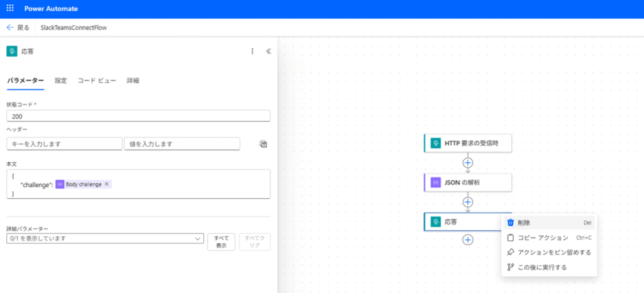644x293 pixels.
Task: Switch to the パラメーター tab
Action: tap(25, 80)
